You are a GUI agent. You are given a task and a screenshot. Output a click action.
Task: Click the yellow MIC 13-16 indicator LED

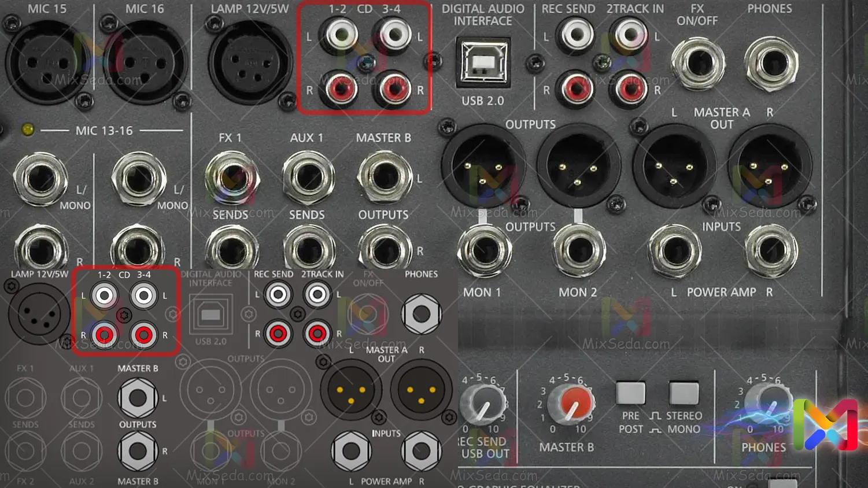pyautogui.click(x=27, y=130)
